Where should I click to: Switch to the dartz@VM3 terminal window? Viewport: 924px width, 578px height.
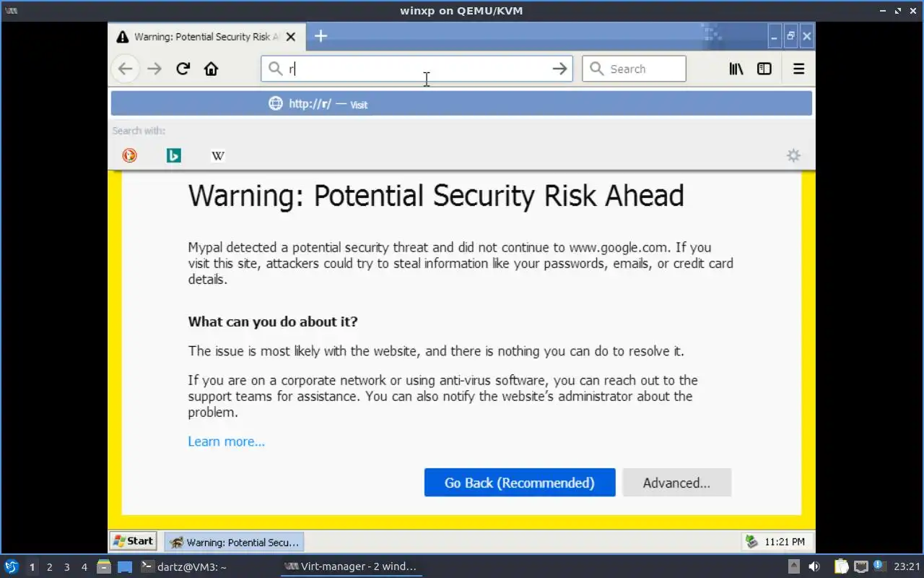pyautogui.click(x=184, y=566)
